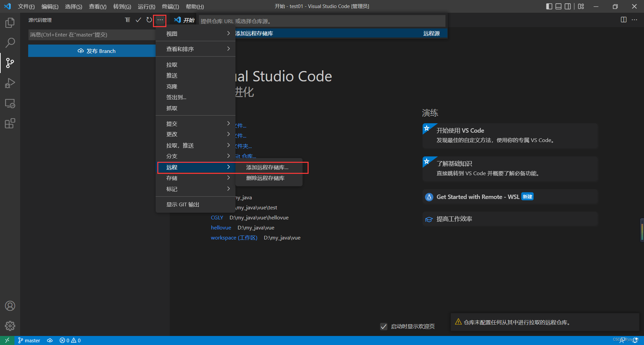Expand the 分支 submenu

pos(196,156)
